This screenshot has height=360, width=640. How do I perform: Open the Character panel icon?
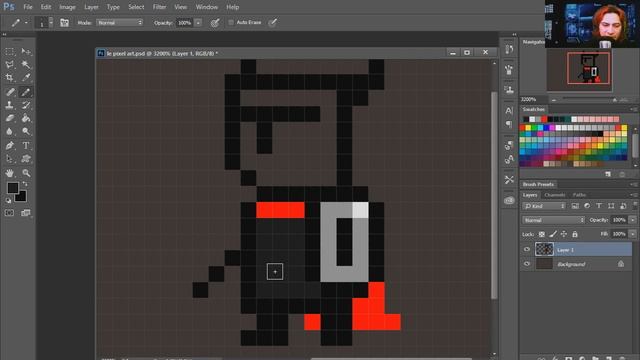coord(509,111)
